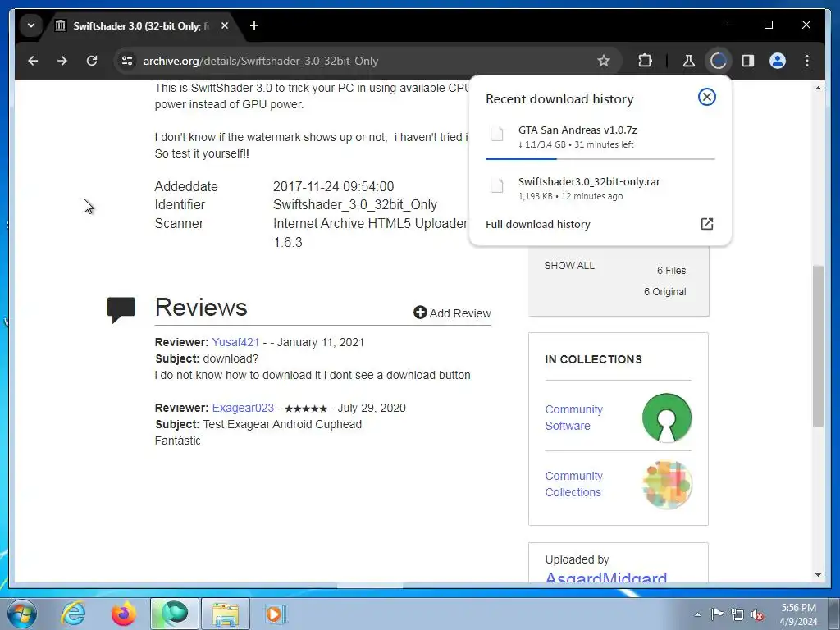The height and width of the screenshot is (630, 840).
Task: Click the 6 Files text
Action: (671, 271)
